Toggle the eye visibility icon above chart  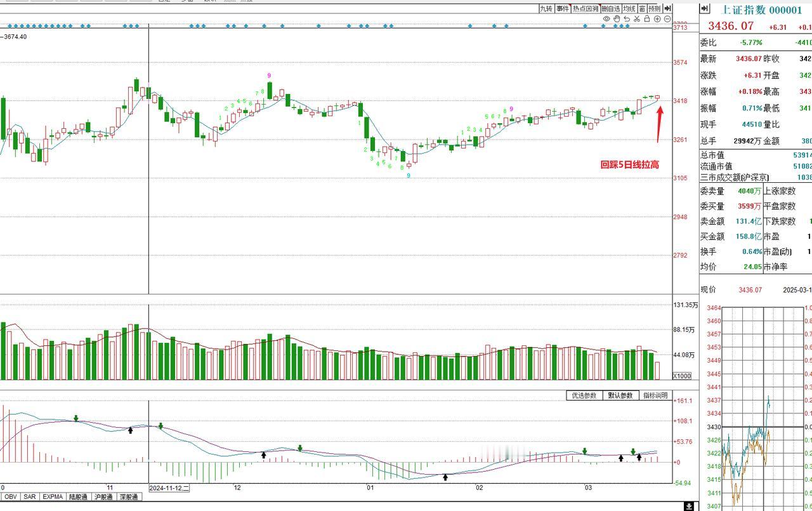point(606,19)
